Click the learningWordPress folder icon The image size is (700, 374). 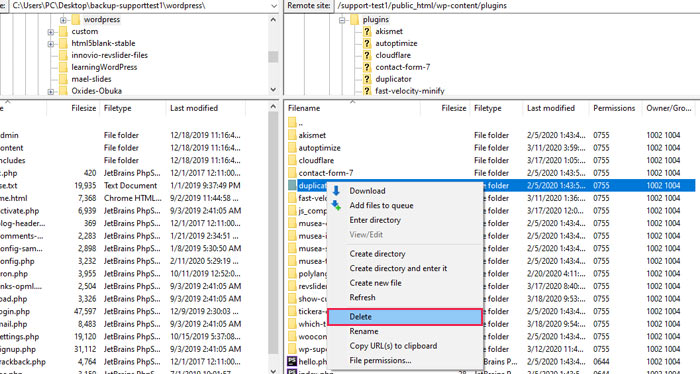tap(63, 67)
